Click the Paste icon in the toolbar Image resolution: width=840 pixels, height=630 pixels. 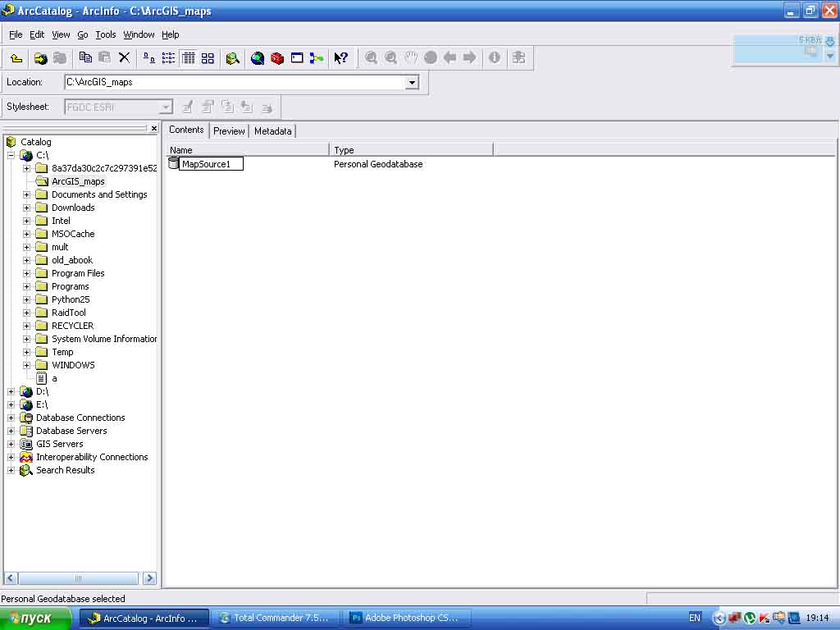tap(104, 57)
